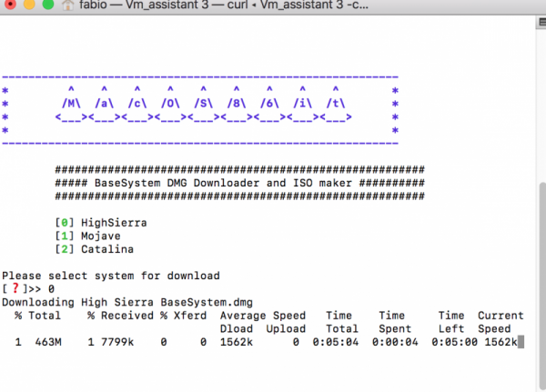Click the '/M\' ASCII art letter
Viewport: 546px width, 392px height.
[x=71, y=104]
